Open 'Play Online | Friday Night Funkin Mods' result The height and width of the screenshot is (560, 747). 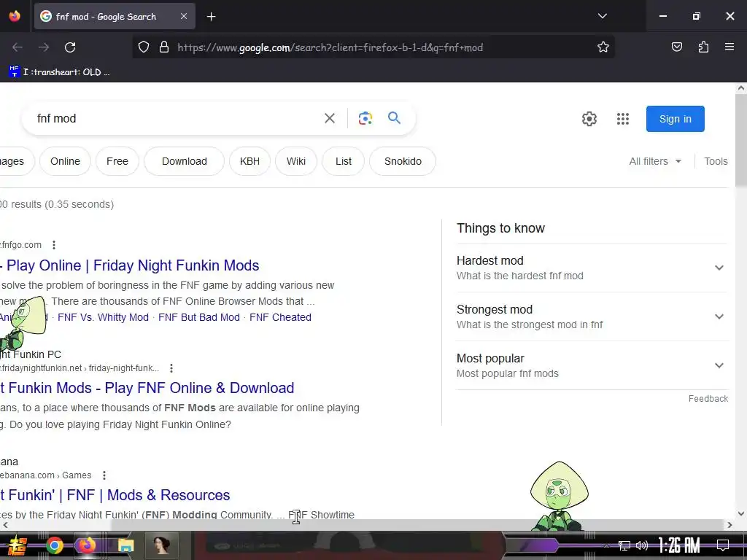(x=130, y=265)
